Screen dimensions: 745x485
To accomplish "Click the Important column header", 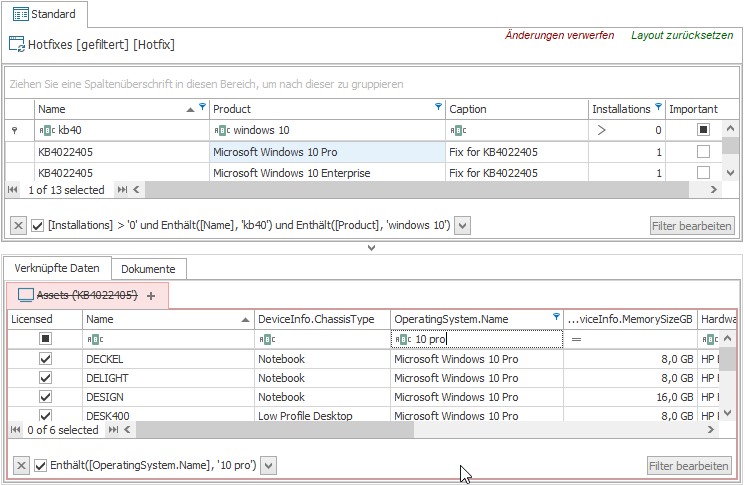I will [x=702, y=109].
